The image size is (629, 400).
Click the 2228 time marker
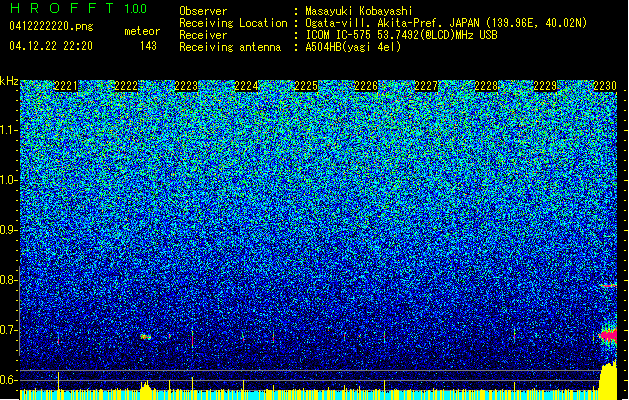pyautogui.click(x=486, y=86)
